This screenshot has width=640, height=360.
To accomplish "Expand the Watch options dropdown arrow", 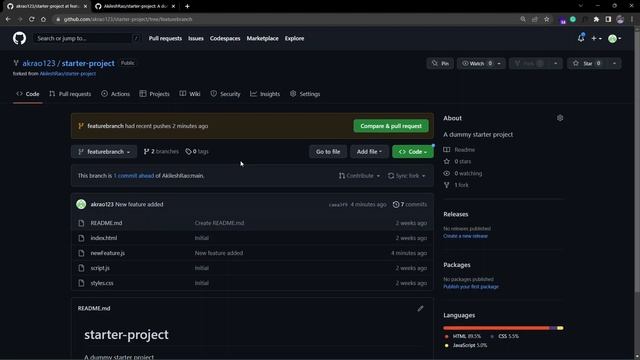I will (499, 63).
